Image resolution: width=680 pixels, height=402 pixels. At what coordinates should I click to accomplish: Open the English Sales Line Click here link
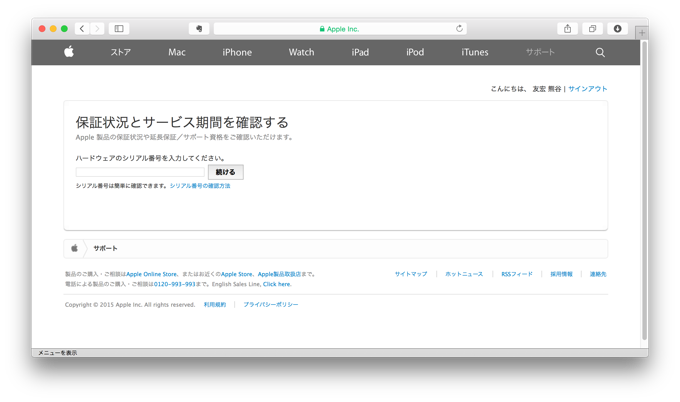[x=277, y=284]
